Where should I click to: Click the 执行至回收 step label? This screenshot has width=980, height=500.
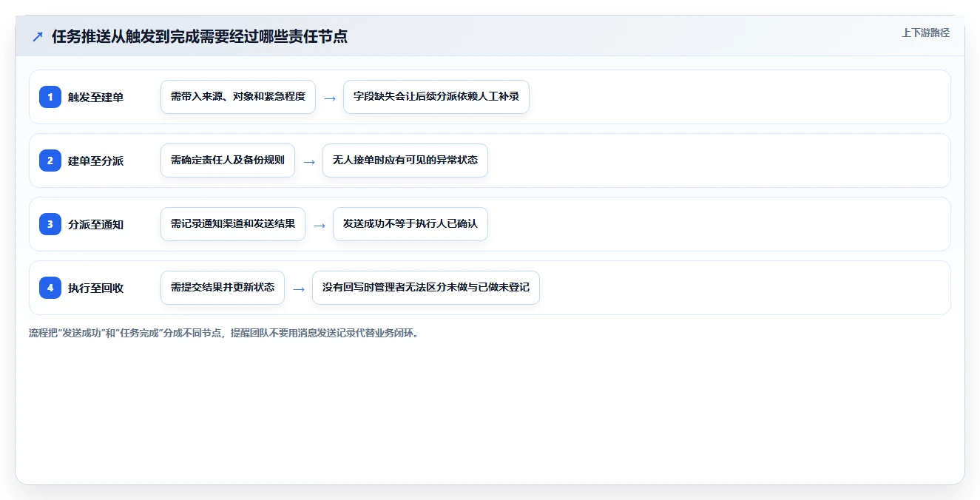[x=96, y=288]
